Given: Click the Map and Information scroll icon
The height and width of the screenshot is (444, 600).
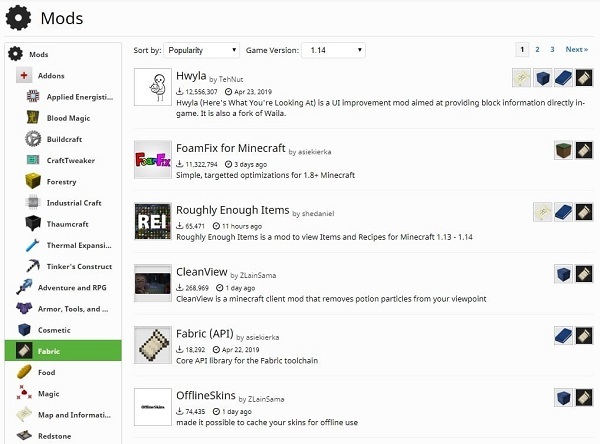Looking at the screenshot, I should (24, 415).
